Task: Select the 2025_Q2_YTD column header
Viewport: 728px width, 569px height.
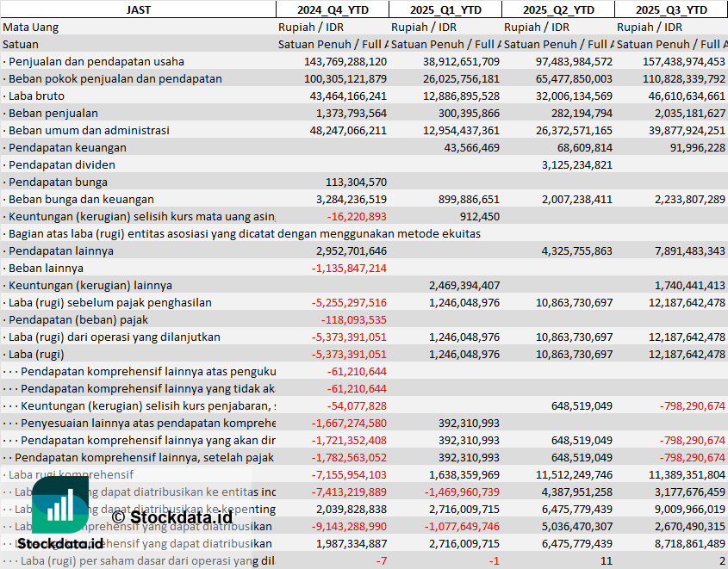Action: point(558,9)
